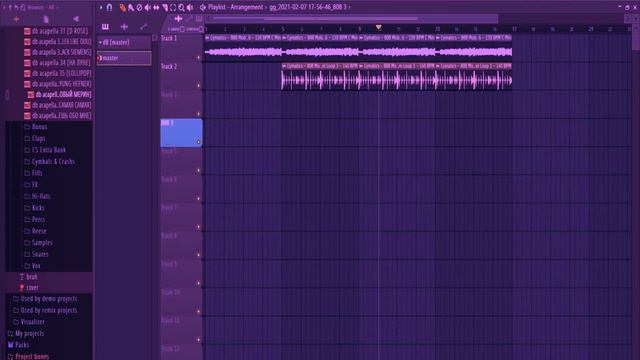640x360 pixels.
Task: Click the vertical playlist scrollbar
Action: pos(636,37)
